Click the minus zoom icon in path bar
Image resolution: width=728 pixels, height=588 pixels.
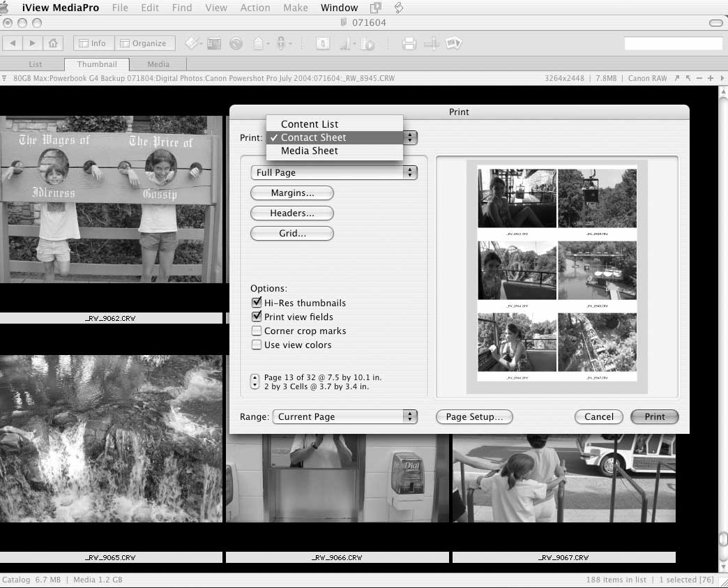pos(699,78)
